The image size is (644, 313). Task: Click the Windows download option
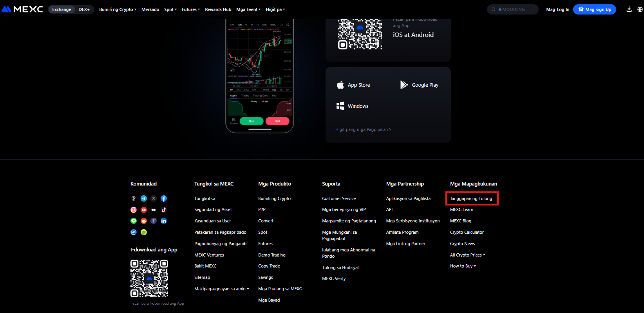[352, 106]
